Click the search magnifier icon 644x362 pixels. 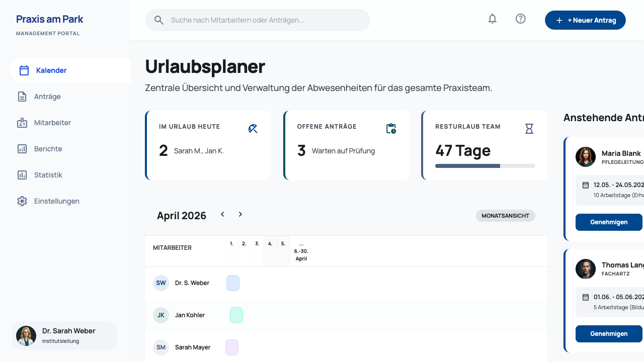[x=159, y=20]
